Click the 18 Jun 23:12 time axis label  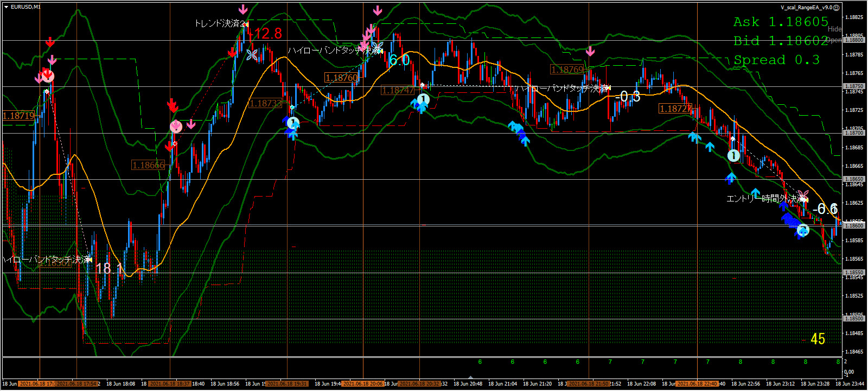click(x=780, y=384)
